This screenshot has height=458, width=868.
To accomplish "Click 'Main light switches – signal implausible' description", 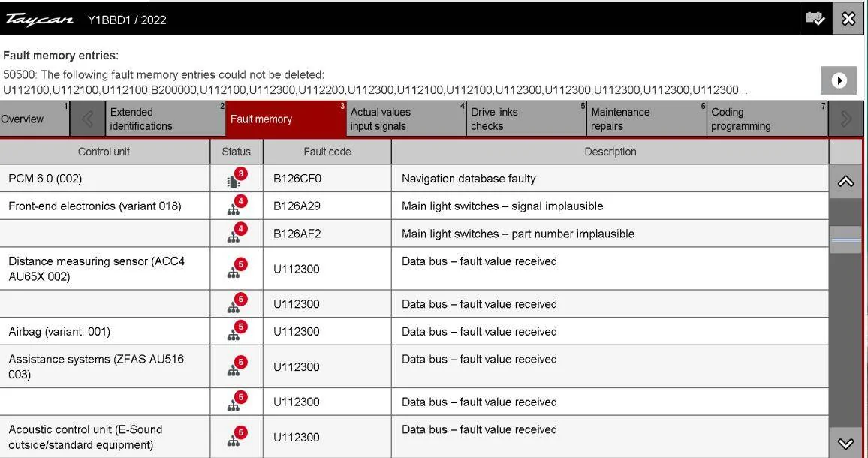I will 502,206.
